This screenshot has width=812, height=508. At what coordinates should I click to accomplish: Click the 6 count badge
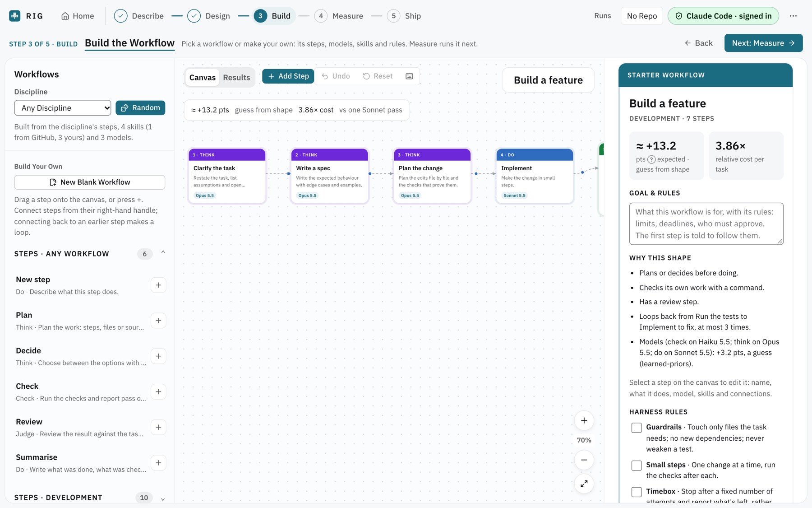[144, 254]
